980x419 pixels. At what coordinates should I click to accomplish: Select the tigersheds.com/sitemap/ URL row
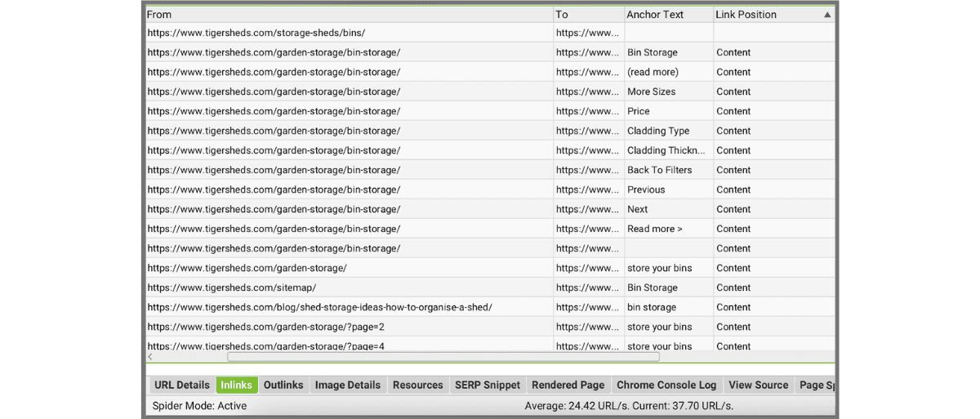click(490, 288)
